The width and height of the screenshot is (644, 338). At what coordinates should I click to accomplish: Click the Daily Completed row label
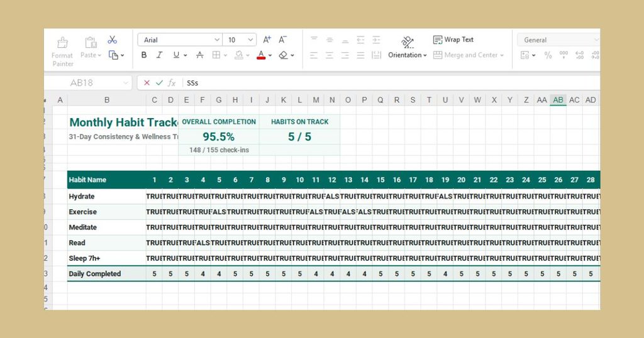click(x=95, y=273)
